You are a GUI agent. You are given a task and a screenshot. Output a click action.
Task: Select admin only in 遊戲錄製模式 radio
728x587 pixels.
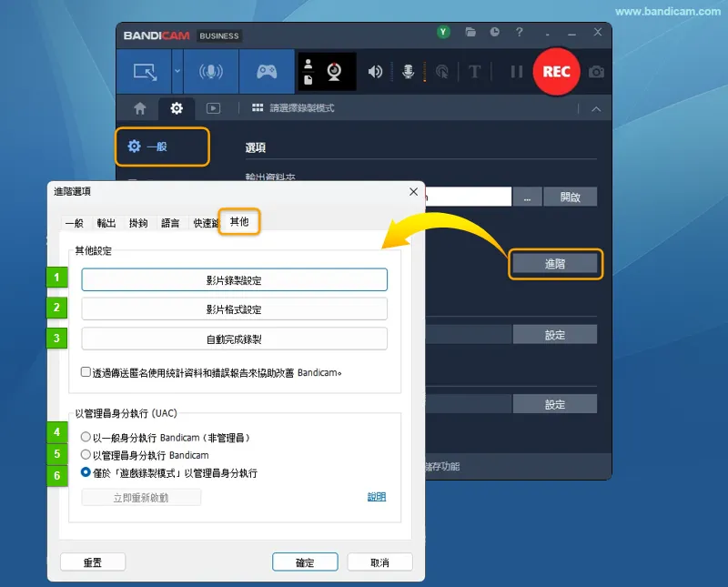86,472
